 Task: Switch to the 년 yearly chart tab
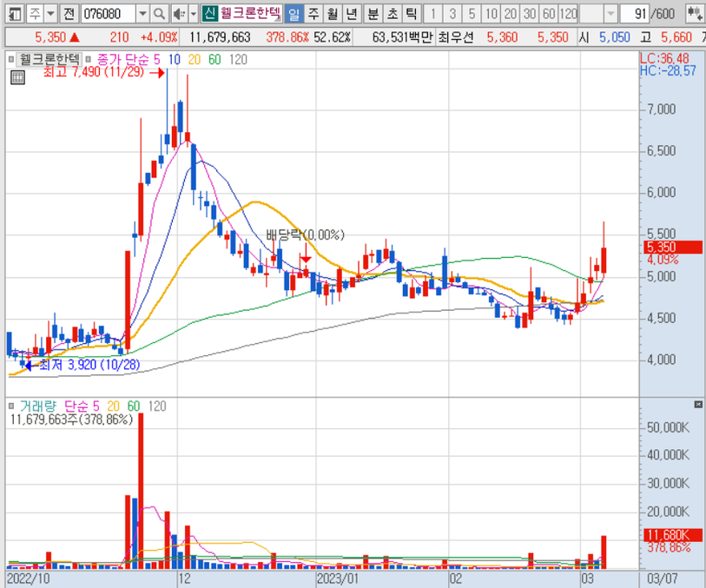(x=351, y=14)
